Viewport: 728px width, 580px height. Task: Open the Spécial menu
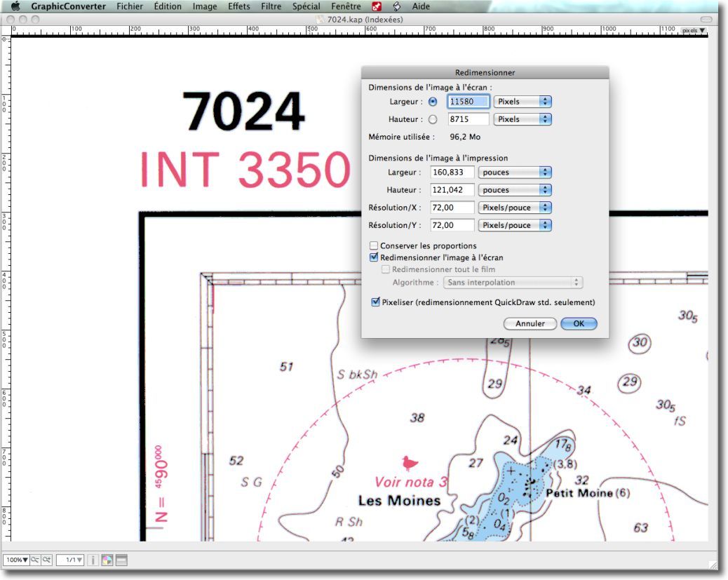pyautogui.click(x=306, y=6)
